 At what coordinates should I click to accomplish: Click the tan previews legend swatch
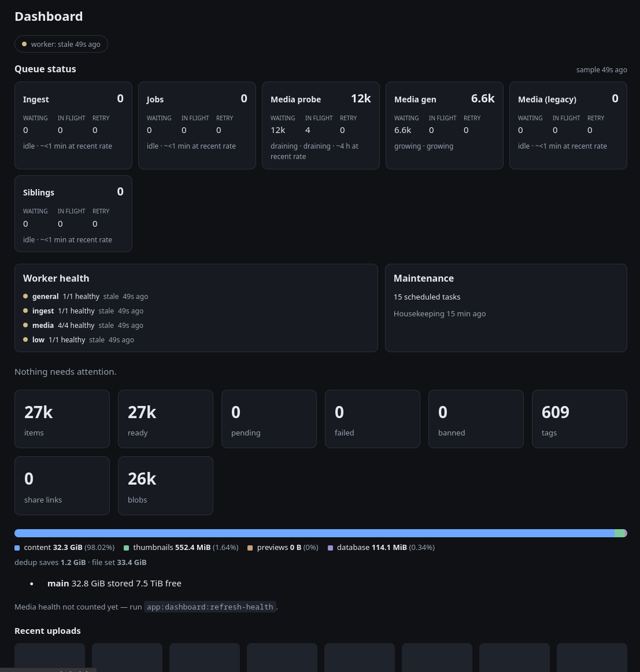coord(250,548)
